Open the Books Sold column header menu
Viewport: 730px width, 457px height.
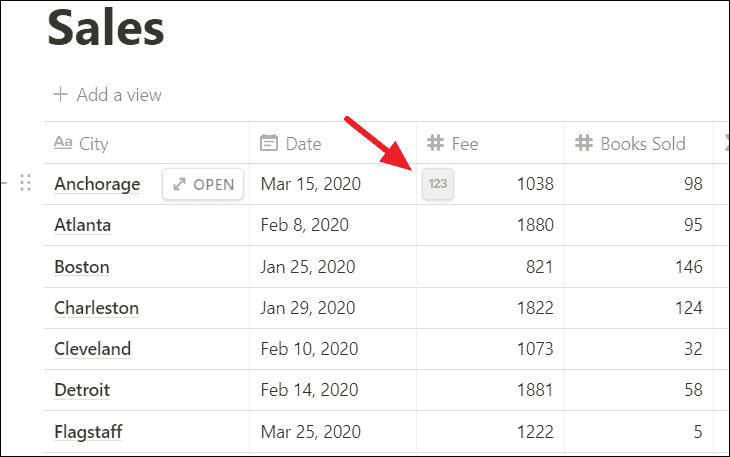pyautogui.click(x=639, y=143)
